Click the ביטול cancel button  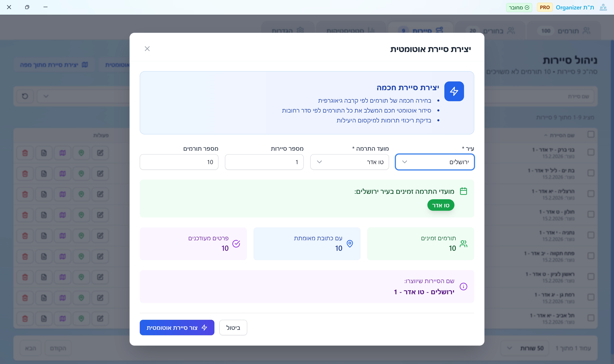click(x=233, y=327)
